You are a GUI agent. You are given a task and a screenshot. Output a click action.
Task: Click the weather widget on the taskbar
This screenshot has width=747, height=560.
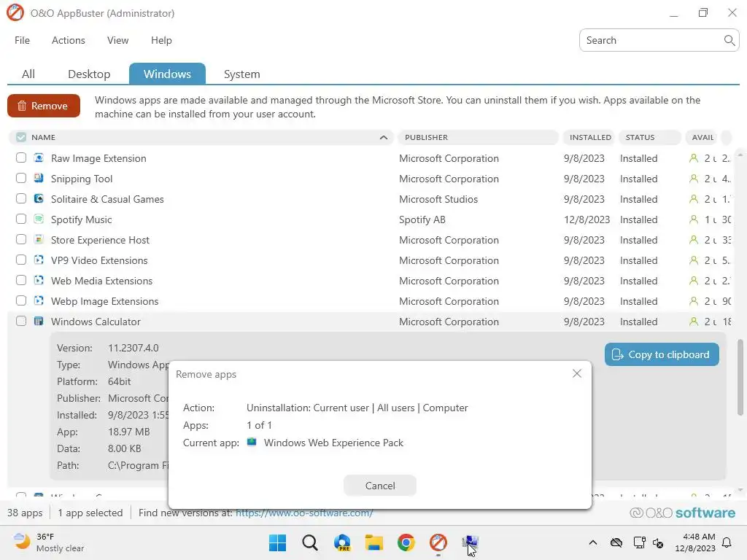click(49, 542)
